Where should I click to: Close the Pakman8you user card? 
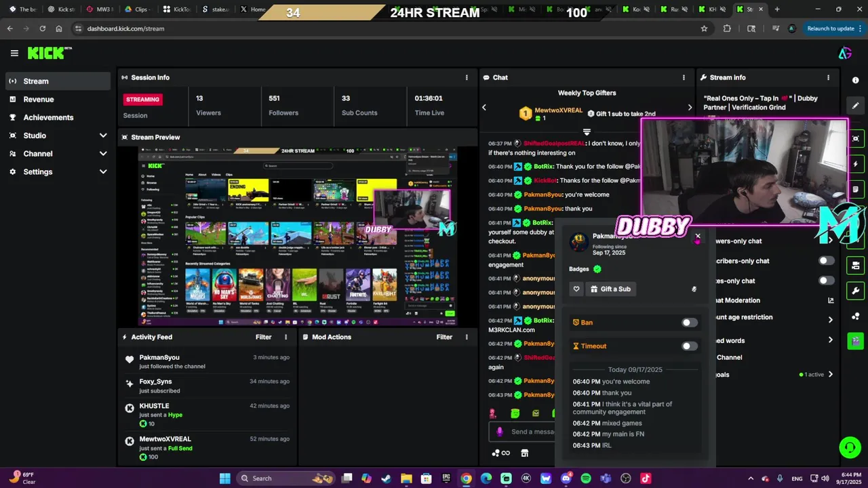click(698, 237)
